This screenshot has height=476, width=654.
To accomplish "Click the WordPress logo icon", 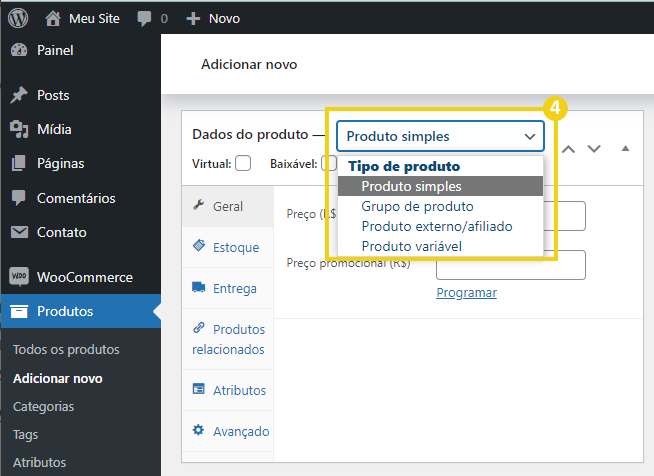I will coord(18,18).
